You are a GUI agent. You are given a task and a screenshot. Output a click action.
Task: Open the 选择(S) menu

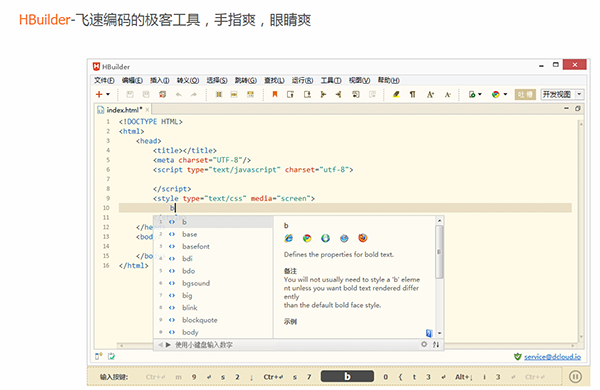(x=217, y=80)
